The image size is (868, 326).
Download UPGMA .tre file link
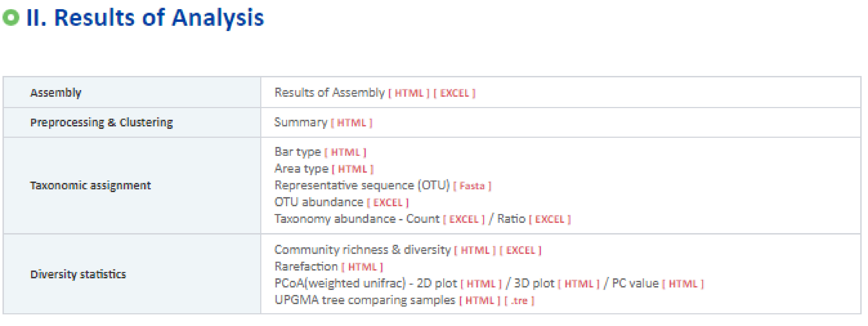click(x=519, y=301)
